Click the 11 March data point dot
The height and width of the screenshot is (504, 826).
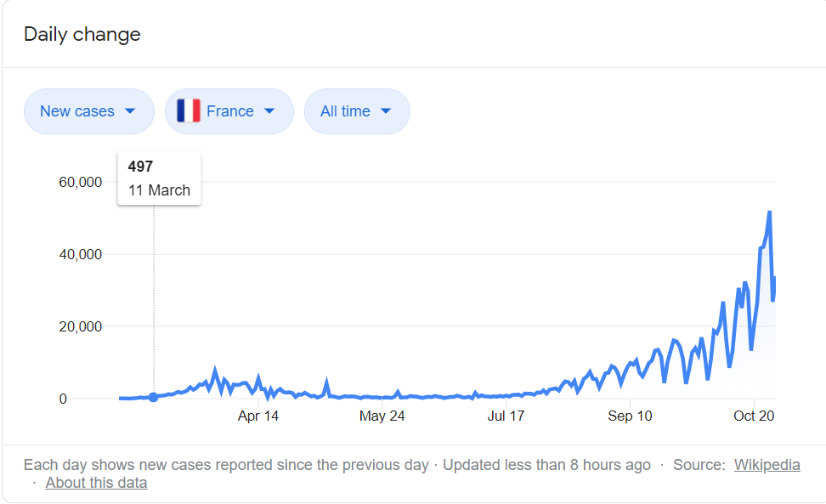pyautogui.click(x=153, y=397)
